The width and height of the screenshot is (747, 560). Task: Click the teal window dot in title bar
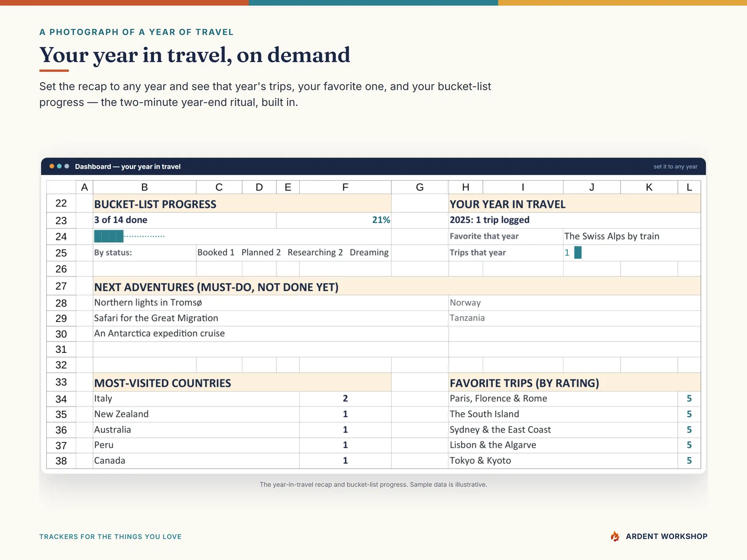[x=59, y=166]
